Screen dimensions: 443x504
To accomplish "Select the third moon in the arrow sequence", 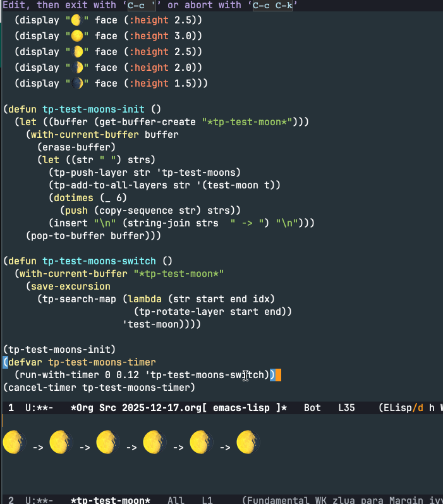I will pos(109,442).
